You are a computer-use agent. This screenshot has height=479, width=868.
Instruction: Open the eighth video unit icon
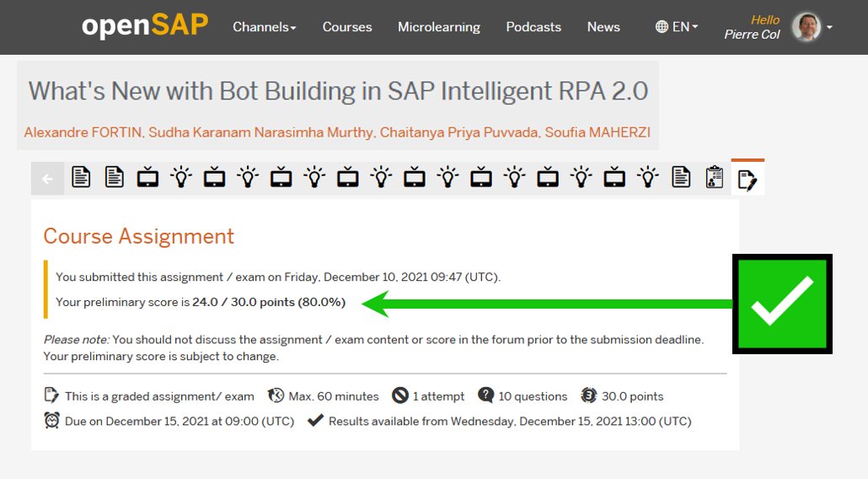click(614, 177)
